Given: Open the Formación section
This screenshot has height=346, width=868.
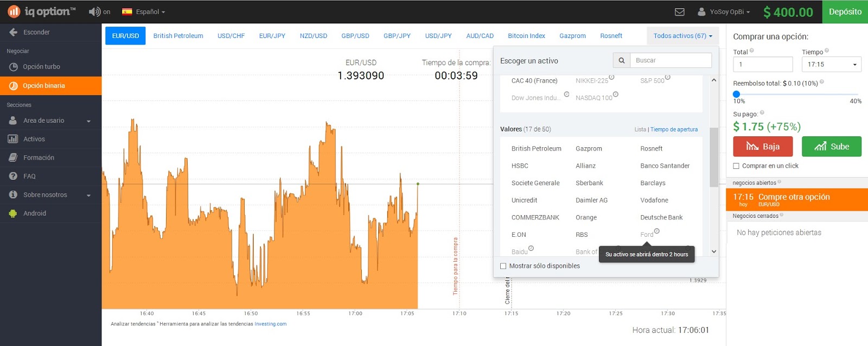Looking at the screenshot, I should click(x=50, y=158).
